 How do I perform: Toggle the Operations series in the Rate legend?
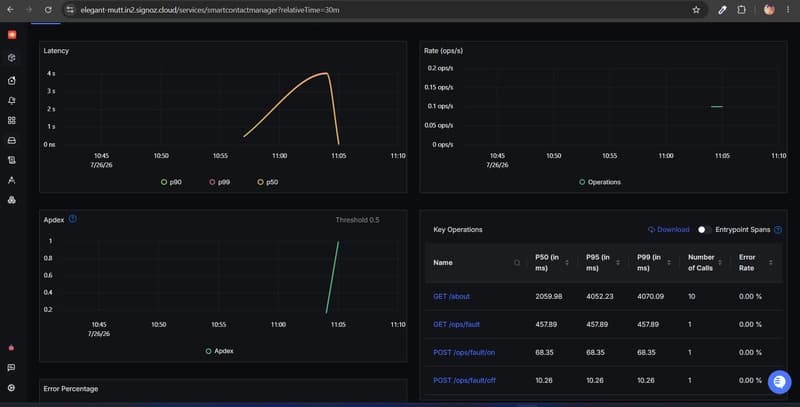coord(600,182)
